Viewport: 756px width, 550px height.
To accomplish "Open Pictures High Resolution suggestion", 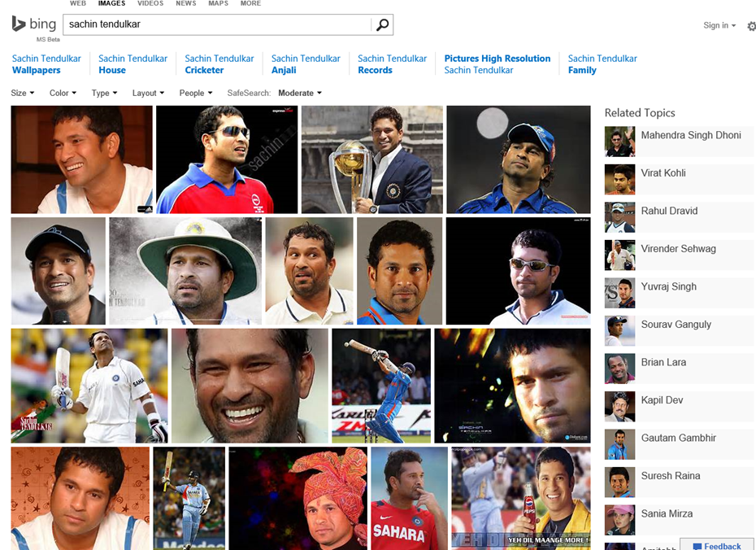I will [x=497, y=64].
